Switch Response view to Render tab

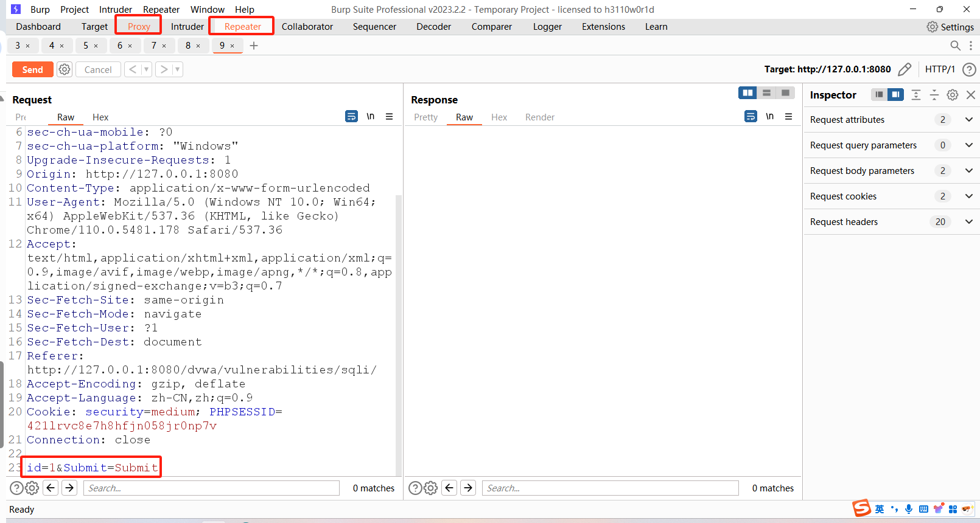point(540,117)
